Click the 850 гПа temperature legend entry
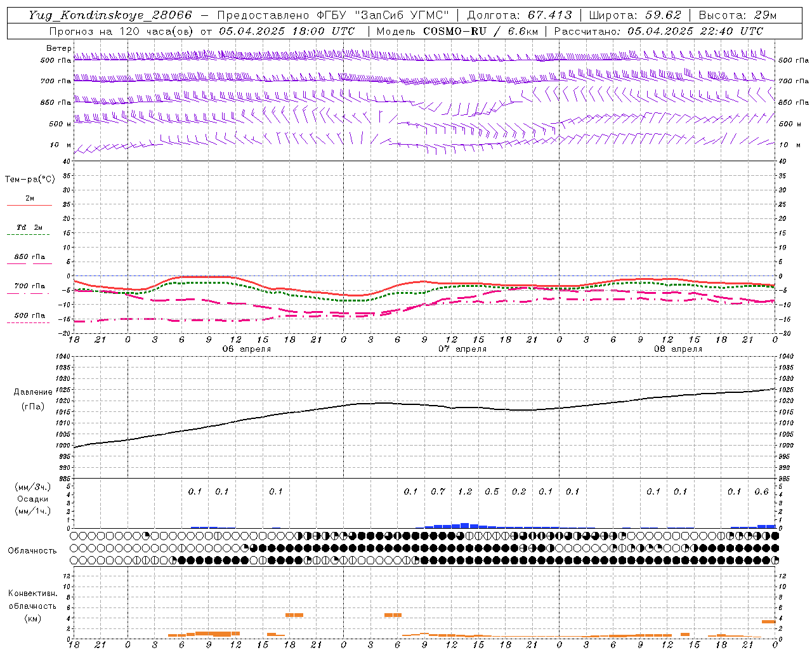812x650 pixels. 30,257
